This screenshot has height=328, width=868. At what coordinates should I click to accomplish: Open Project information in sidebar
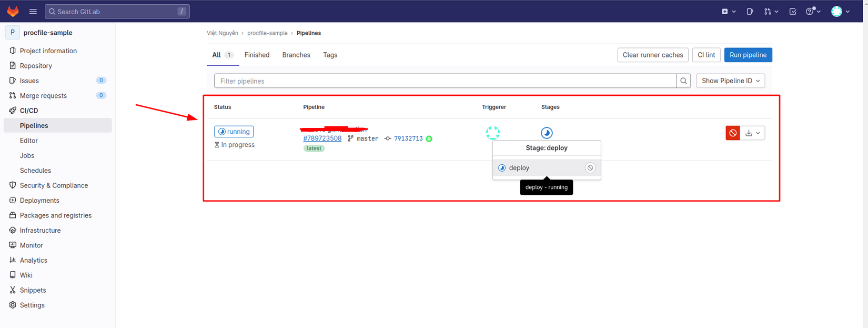48,51
